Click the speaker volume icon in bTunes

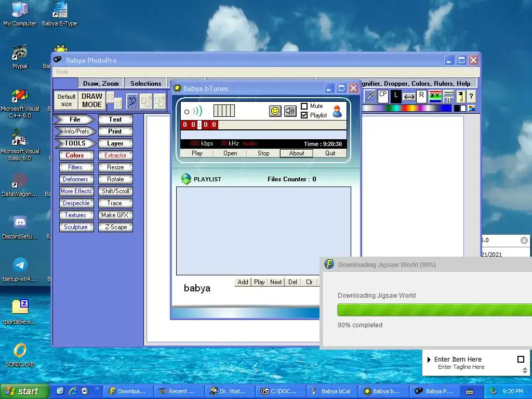tap(290, 111)
